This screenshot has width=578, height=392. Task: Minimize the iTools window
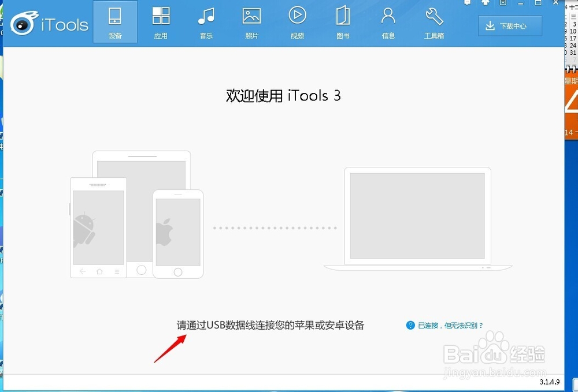point(521,3)
